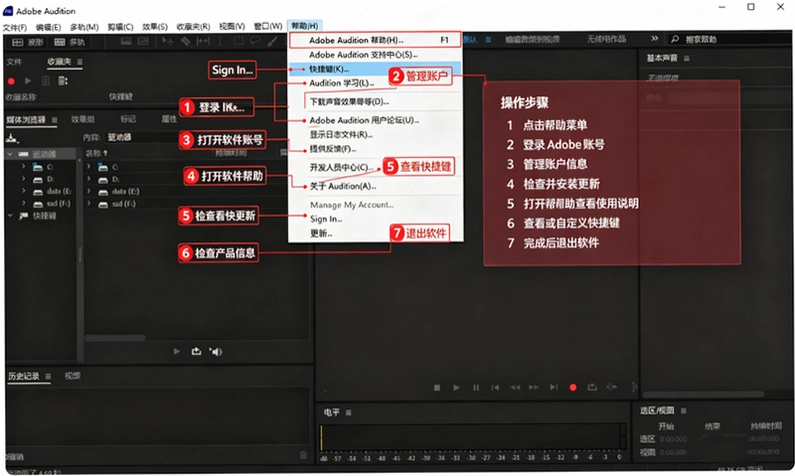Select data (E:) in the 名称 list

coord(125,191)
